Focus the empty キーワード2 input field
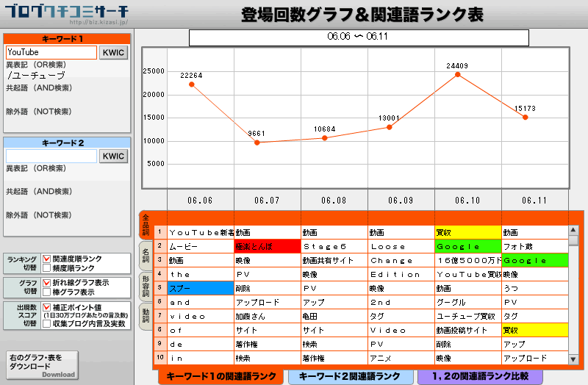The width and height of the screenshot is (588, 385). [51, 156]
